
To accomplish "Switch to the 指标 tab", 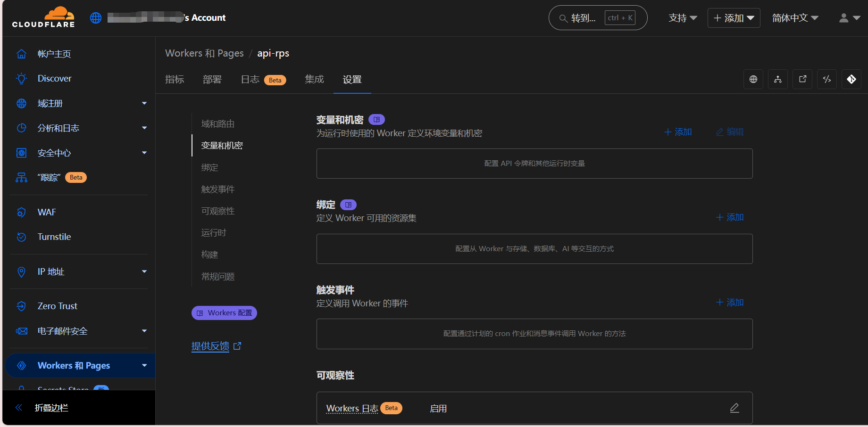I will pyautogui.click(x=175, y=80).
